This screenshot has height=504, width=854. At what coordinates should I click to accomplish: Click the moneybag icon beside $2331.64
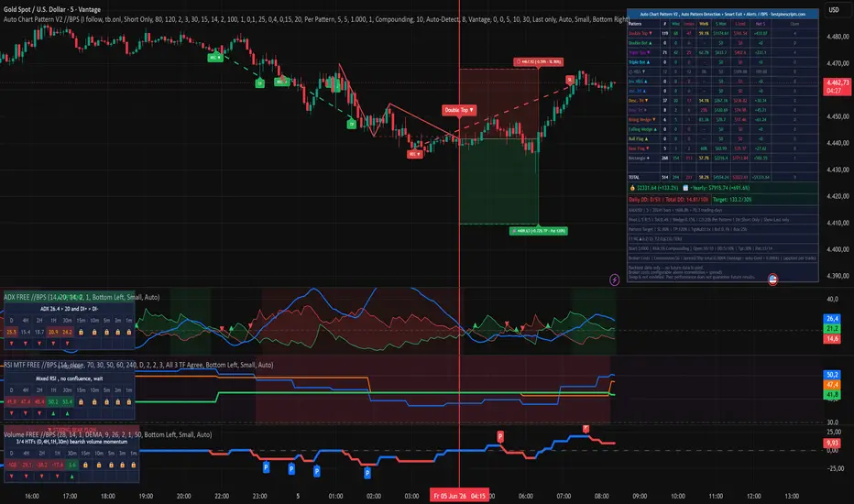tap(632, 188)
